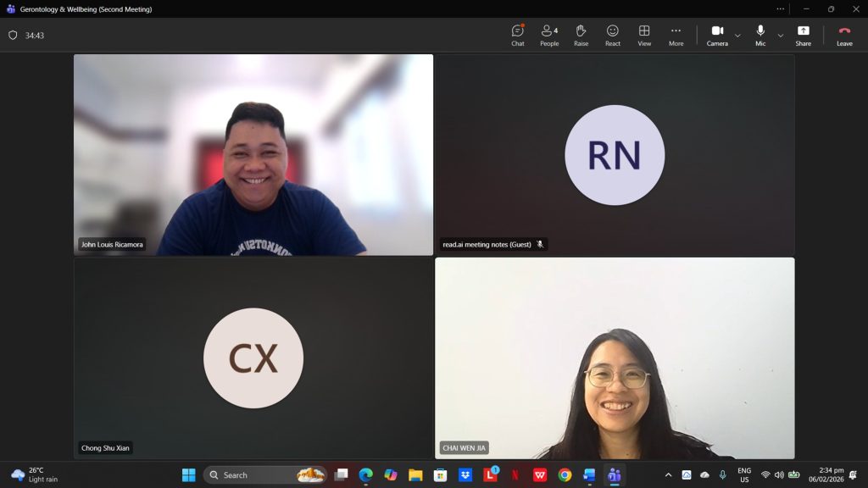
Task: Show the People participants list
Action: coord(549,35)
